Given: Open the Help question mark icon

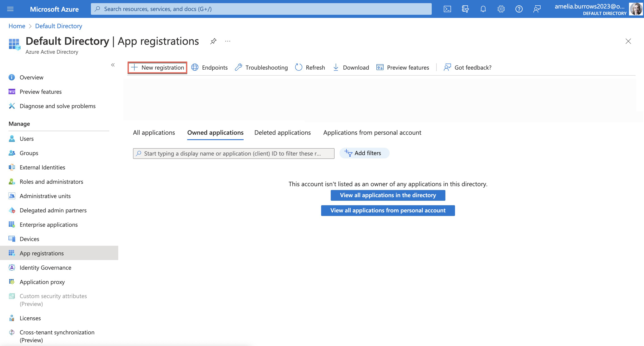Looking at the screenshot, I should 519,9.
